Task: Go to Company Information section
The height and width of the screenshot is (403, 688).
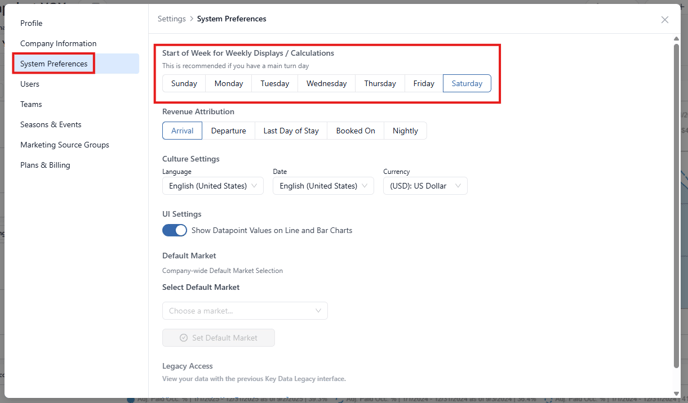Action: pyautogui.click(x=58, y=43)
